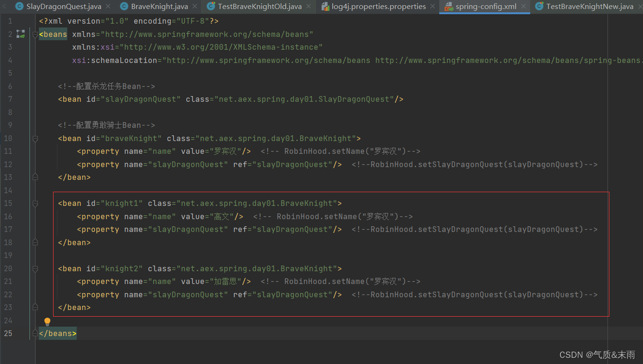643x364 pixels.
Task: Click the SlayDragonQuest.java class icon
Action: coord(19,7)
